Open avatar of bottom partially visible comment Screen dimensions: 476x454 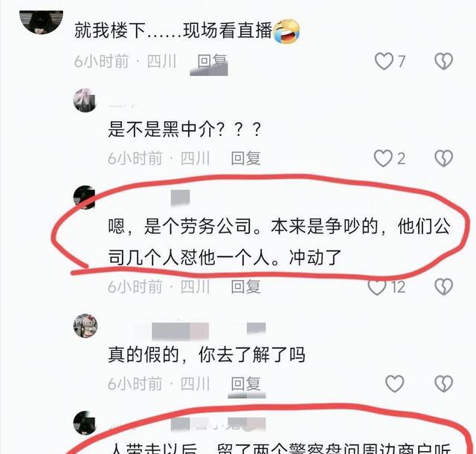[85, 423]
